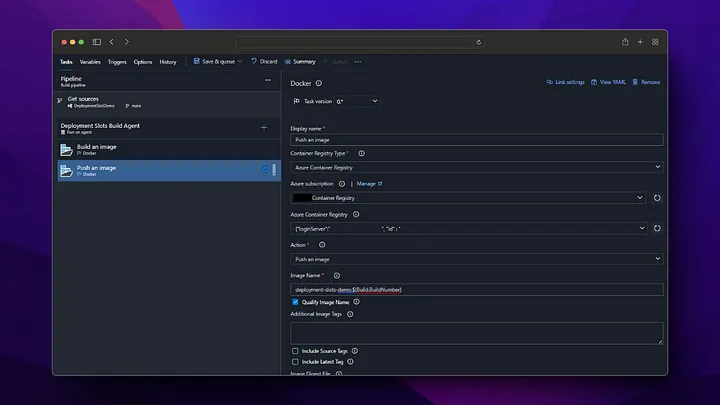Show info for Include Latest Tag
720x405 pixels.
(350, 362)
